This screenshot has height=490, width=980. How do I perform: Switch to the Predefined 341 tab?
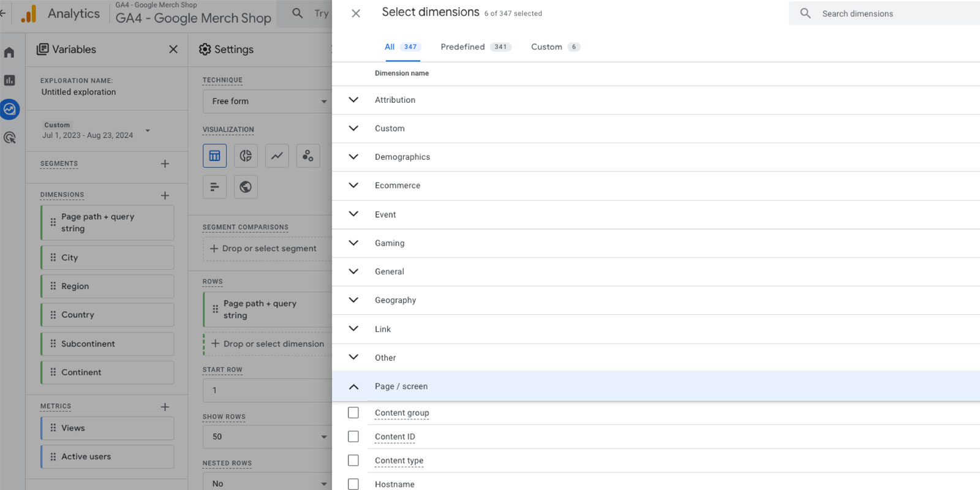pyautogui.click(x=475, y=47)
